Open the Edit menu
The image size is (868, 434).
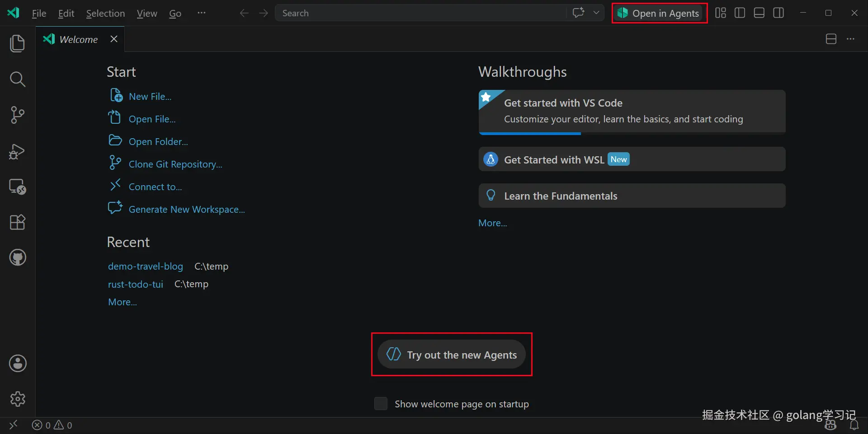[66, 14]
